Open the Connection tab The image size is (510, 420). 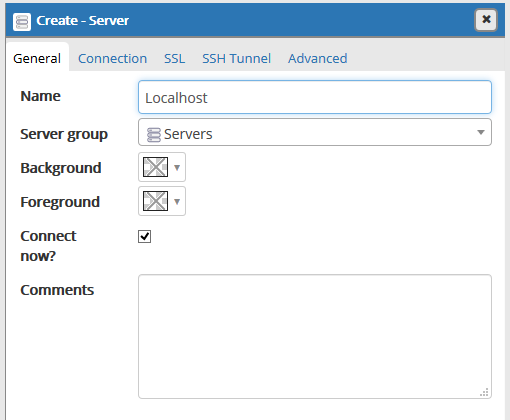click(112, 59)
